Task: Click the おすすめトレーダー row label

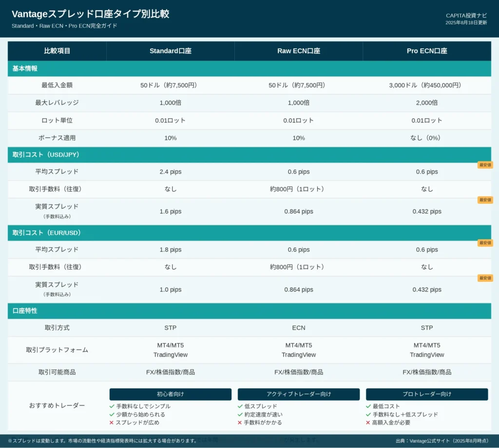Action: tap(57, 405)
